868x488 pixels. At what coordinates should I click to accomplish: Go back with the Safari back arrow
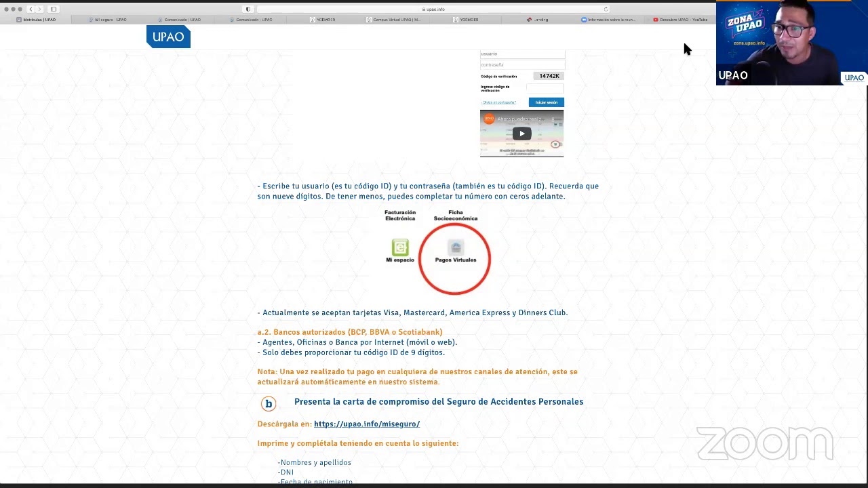point(31,9)
